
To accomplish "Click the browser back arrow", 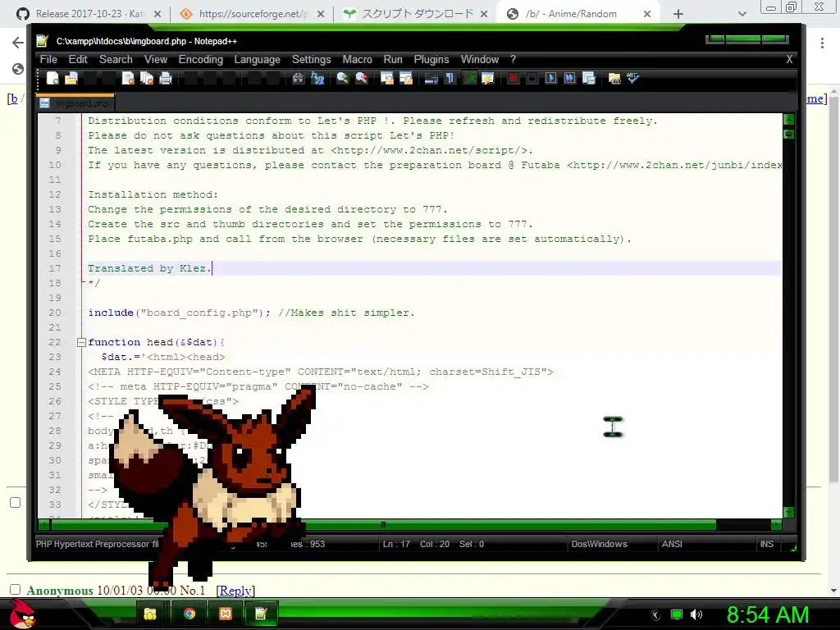I will tap(17, 43).
